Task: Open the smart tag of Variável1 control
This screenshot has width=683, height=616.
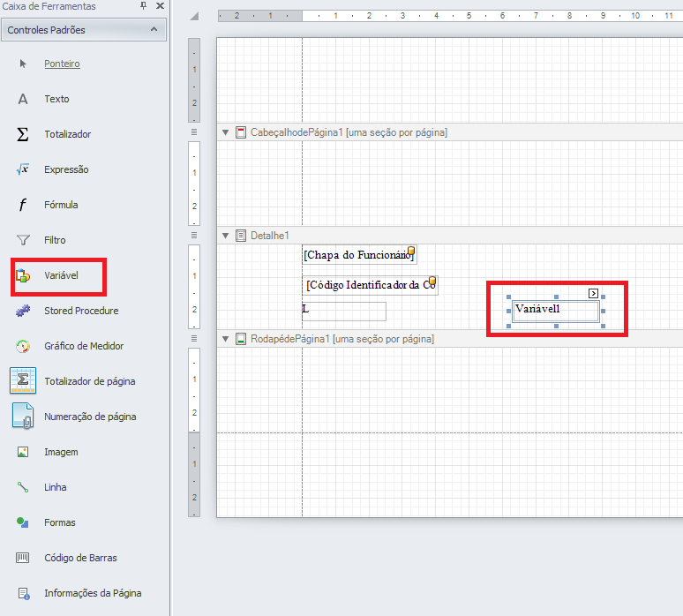Action: 593,293
